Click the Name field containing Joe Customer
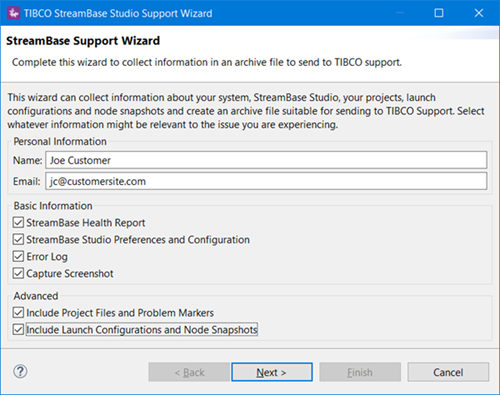 (266, 160)
